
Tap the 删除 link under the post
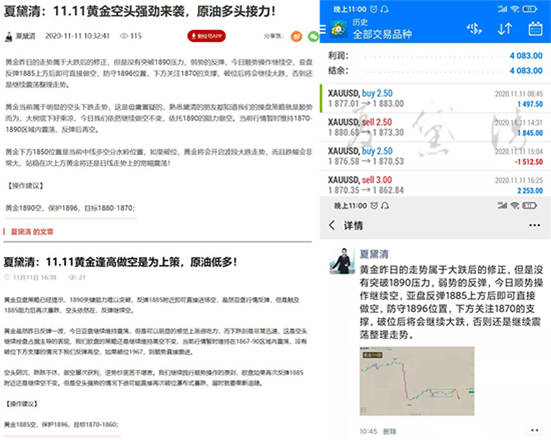(389, 431)
